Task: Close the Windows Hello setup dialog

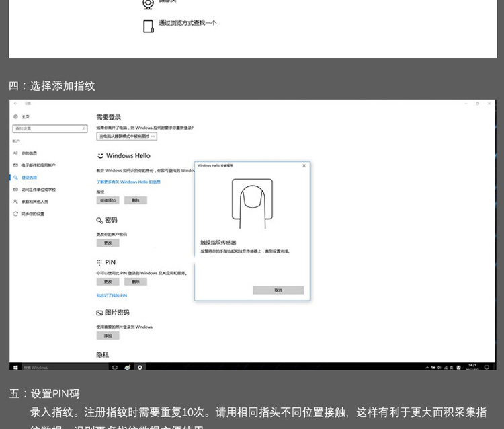Action: (x=304, y=166)
